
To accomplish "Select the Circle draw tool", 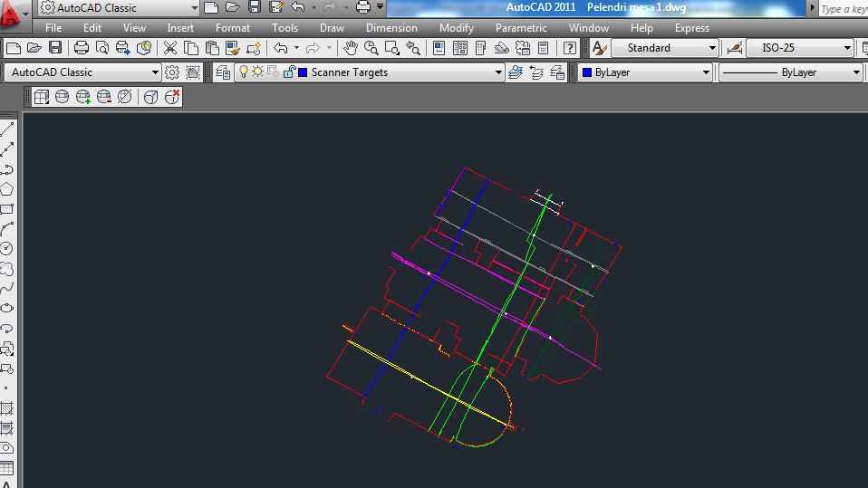I will point(6,249).
